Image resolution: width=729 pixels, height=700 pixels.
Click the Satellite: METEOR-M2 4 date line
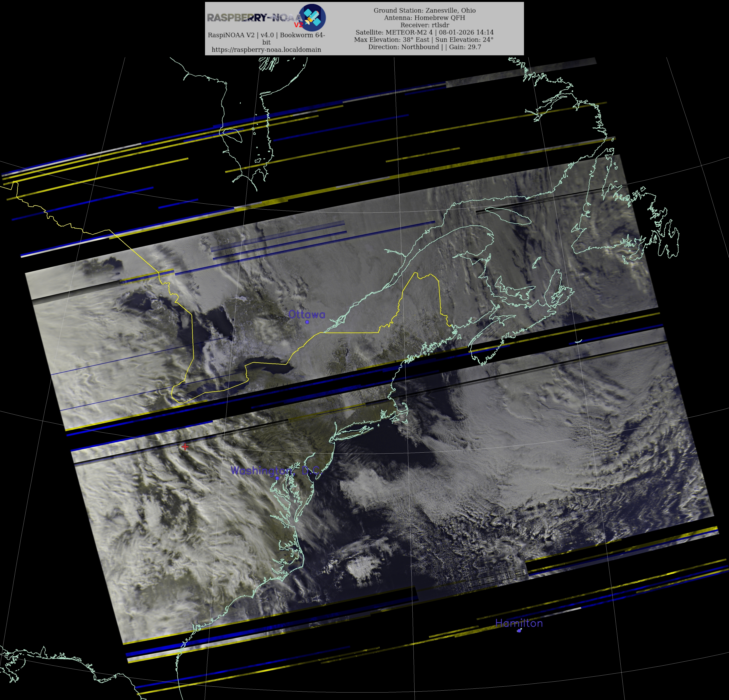(424, 32)
